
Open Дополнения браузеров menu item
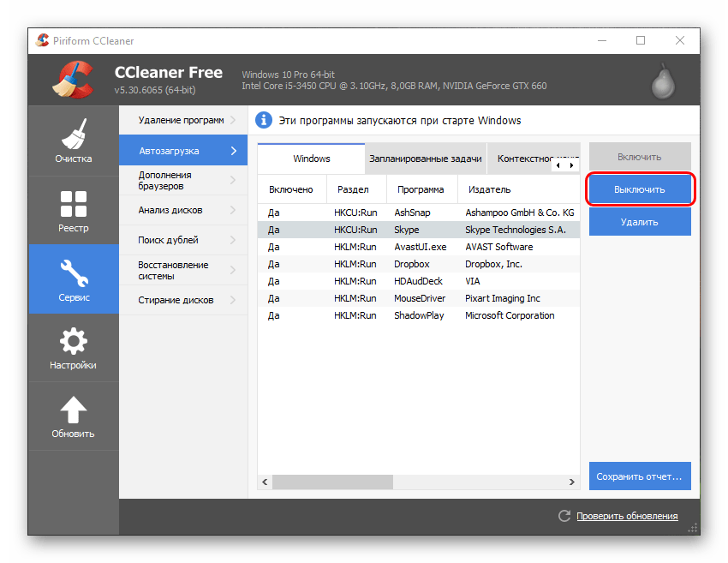pyautogui.click(x=183, y=180)
